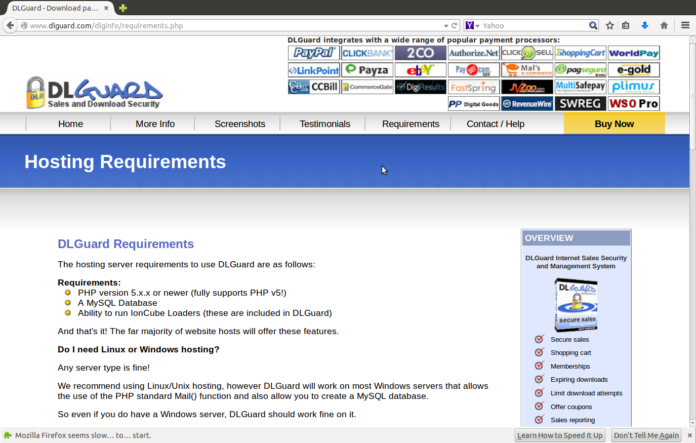Click the DigiResults logo
The width and height of the screenshot is (696, 443).
click(420, 87)
